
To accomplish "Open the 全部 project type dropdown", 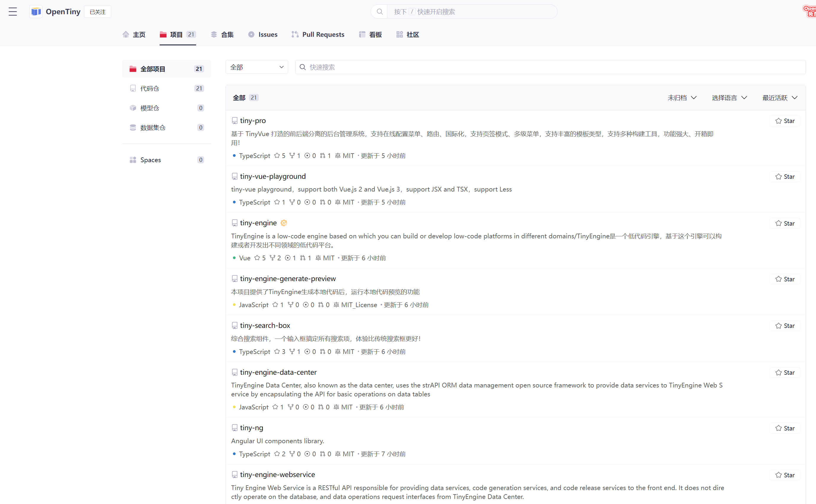I will [x=257, y=67].
